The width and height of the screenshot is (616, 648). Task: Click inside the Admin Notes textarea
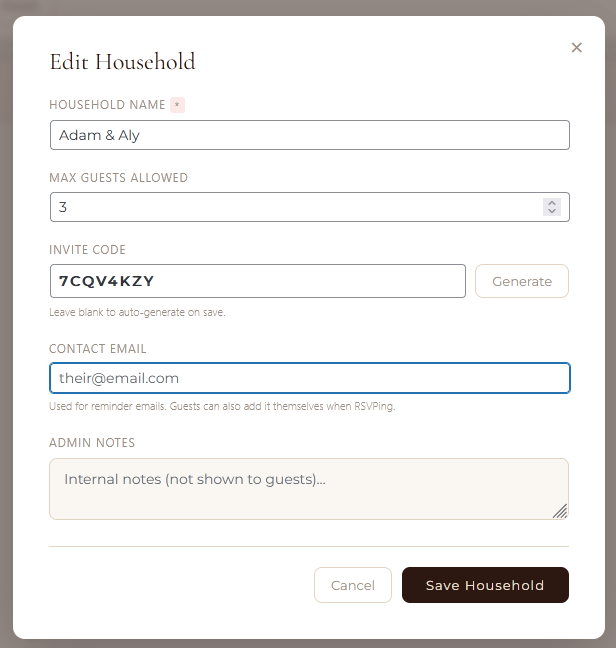point(308,489)
